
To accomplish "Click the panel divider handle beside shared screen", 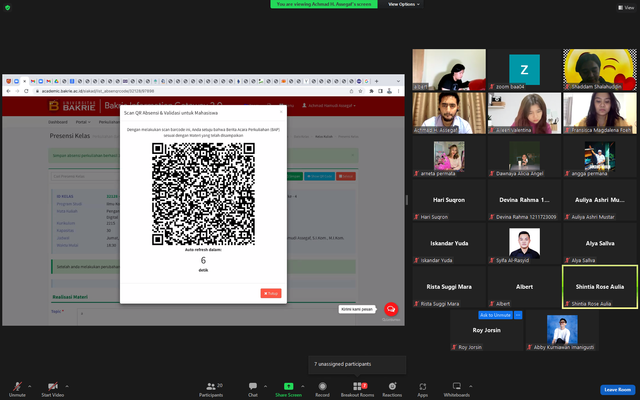I will click(407, 200).
